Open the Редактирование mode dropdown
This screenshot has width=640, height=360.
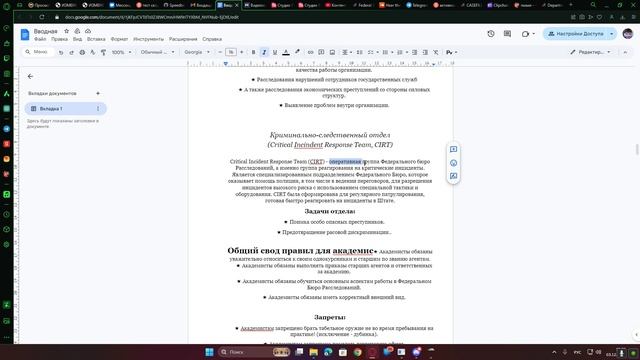click(591, 52)
